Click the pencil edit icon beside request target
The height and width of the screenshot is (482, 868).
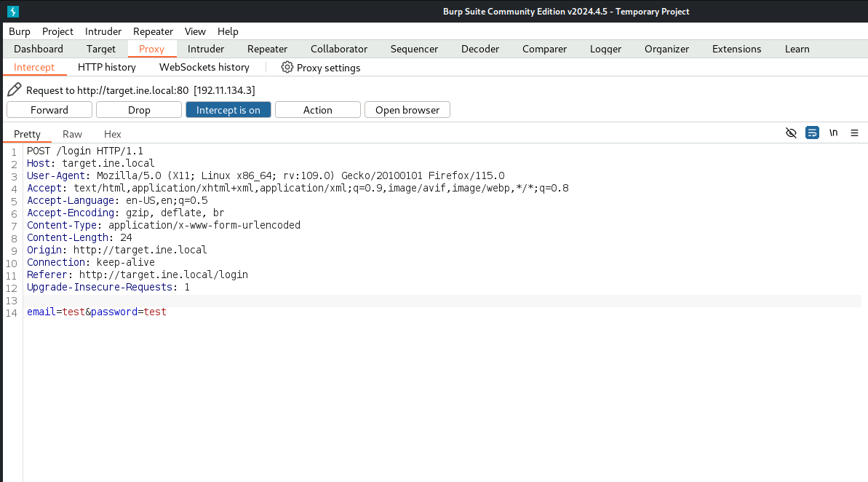pos(15,90)
